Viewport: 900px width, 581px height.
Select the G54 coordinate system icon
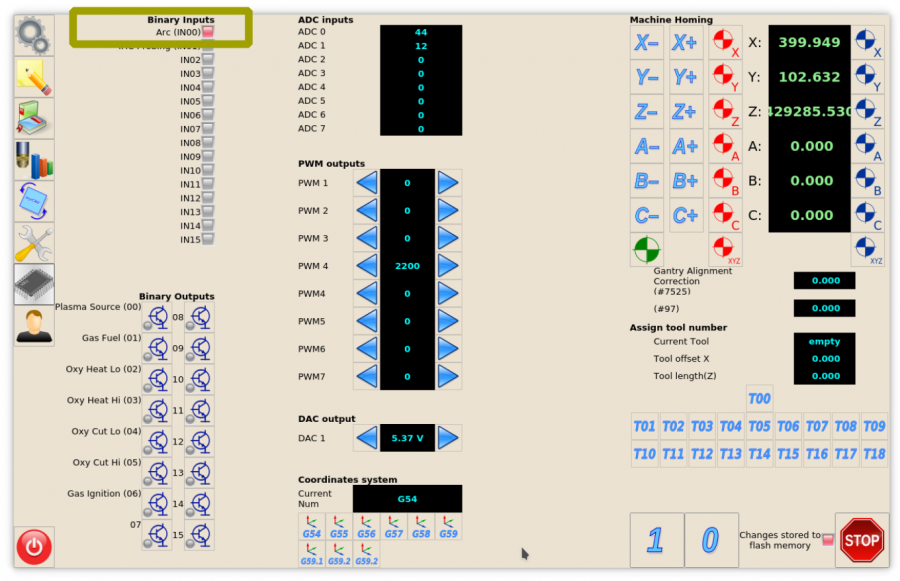point(312,528)
